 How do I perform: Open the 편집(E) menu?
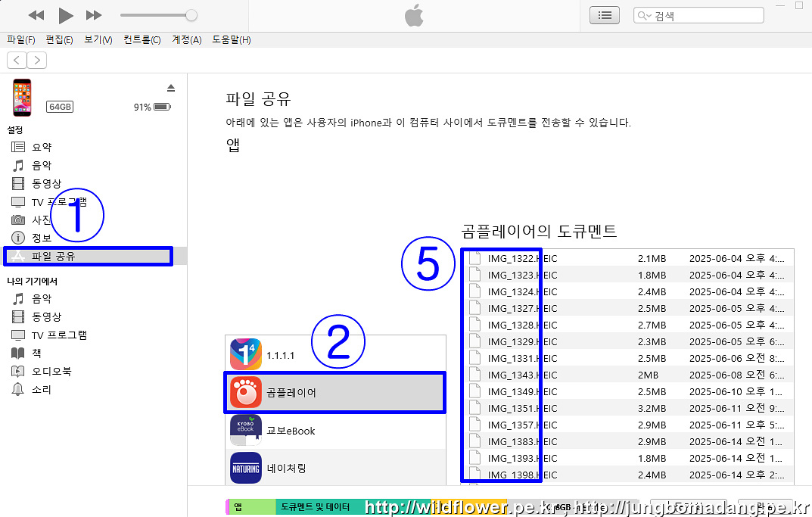[59, 40]
